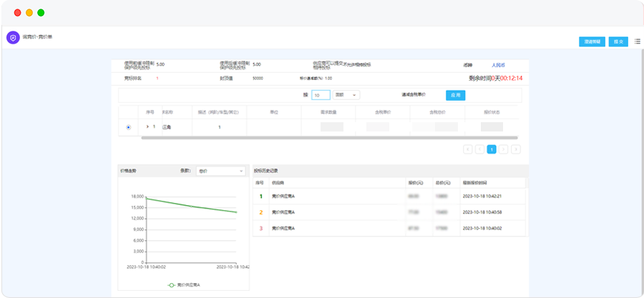Click the macOS yellow minimize window button
Viewport: 644px width, 298px height.
click(x=29, y=13)
